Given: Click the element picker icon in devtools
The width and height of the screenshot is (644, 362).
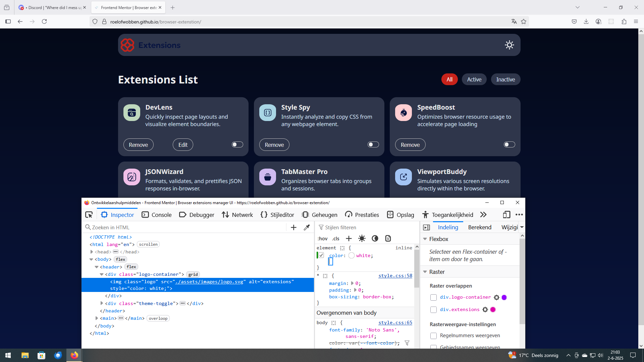Looking at the screenshot, I should [x=89, y=215].
